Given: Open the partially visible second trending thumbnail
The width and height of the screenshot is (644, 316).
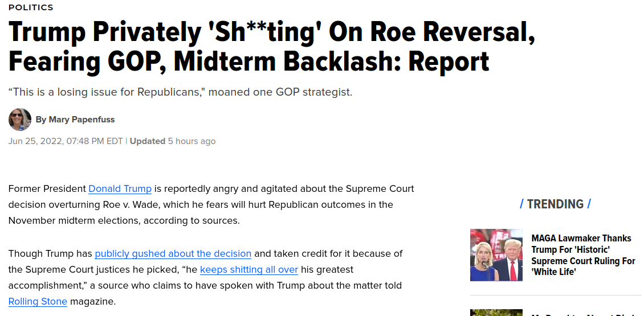Looking at the screenshot, I should 496,313.
